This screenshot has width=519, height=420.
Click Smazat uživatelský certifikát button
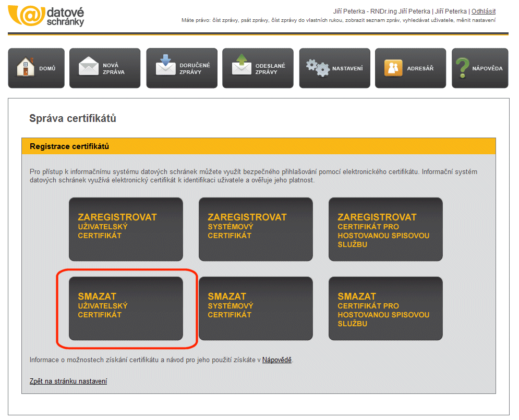pos(126,308)
